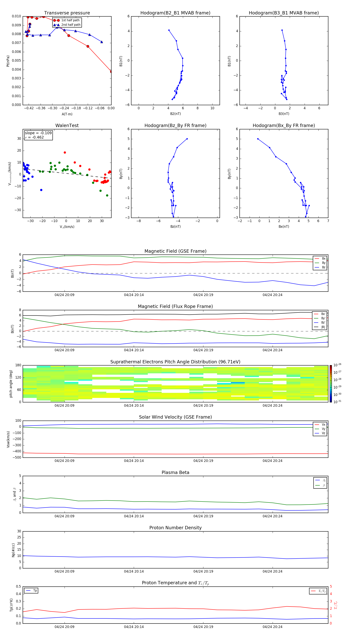Screen dimensions: 351x644
Task: Click the blue Bz legend entry in GSE field plot
Action: click(x=320, y=268)
